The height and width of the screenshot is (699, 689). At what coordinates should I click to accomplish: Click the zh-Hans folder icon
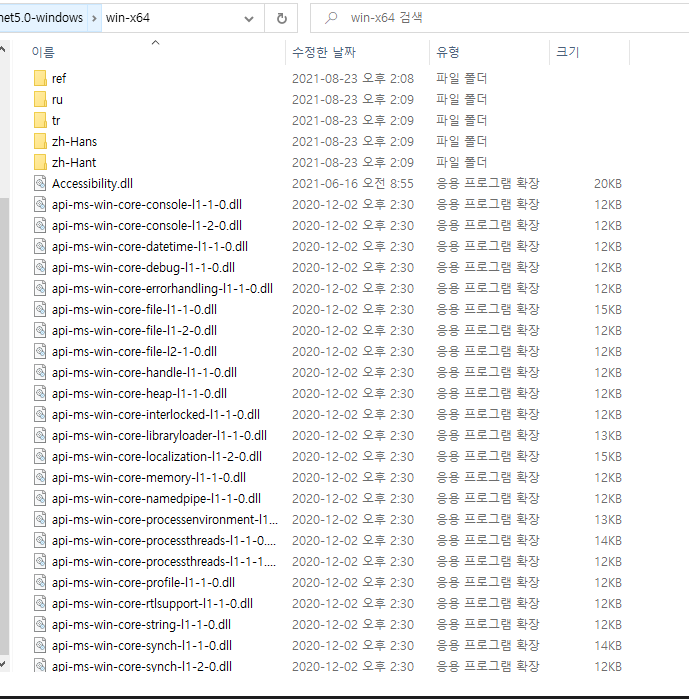pyautogui.click(x=40, y=141)
